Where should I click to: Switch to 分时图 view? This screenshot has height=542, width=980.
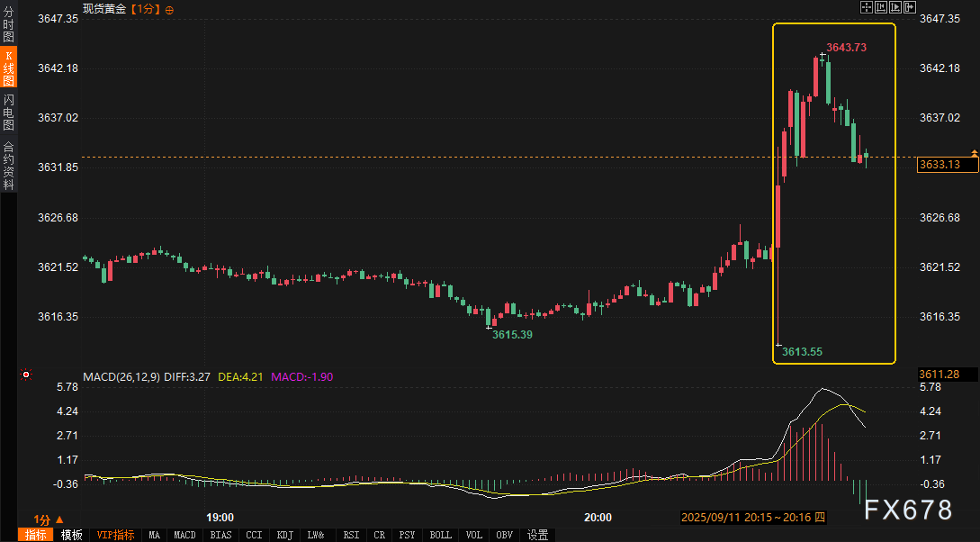pyautogui.click(x=8, y=23)
